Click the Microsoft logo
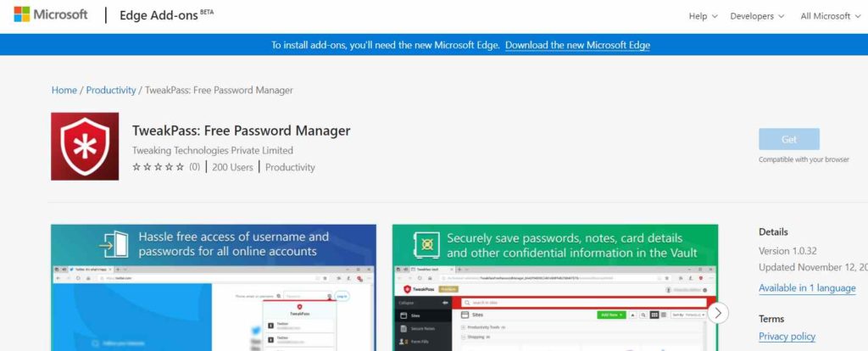This screenshot has width=868, height=351. (50, 14)
